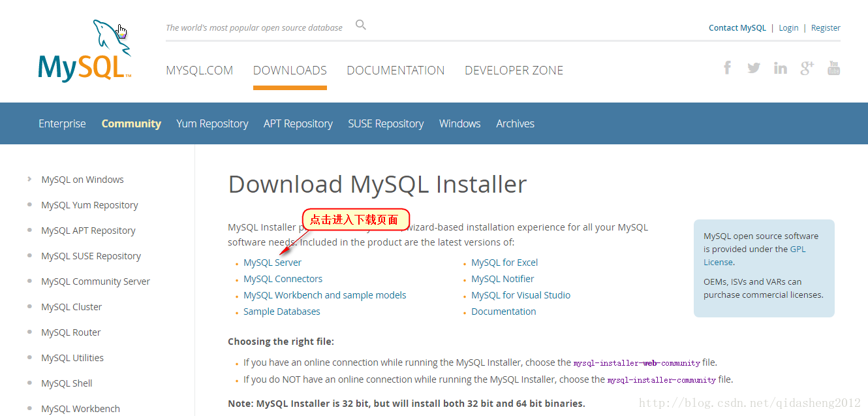Click the Choosing the right file heading

[281, 342]
